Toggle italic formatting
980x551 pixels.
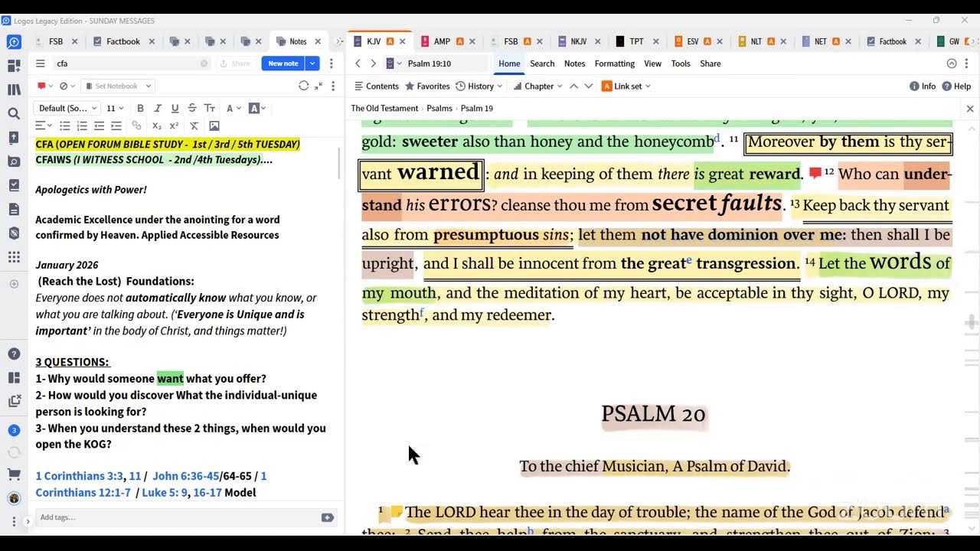tap(158, 108)
